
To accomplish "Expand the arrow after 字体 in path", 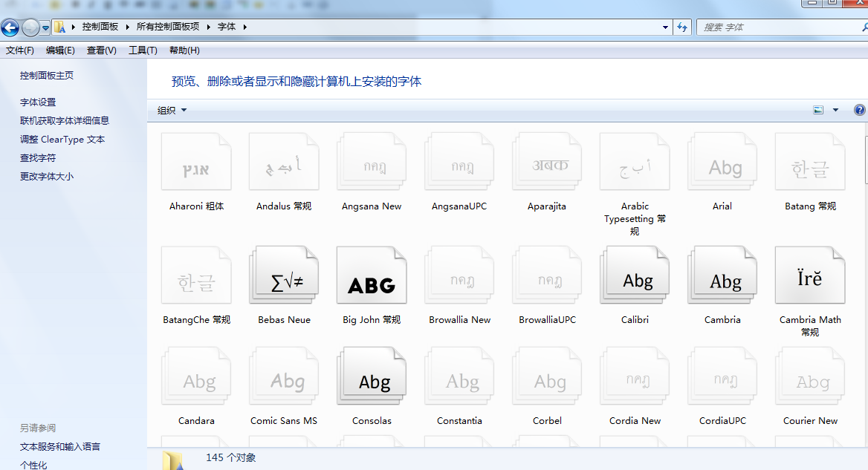I will tap(244, 27).
